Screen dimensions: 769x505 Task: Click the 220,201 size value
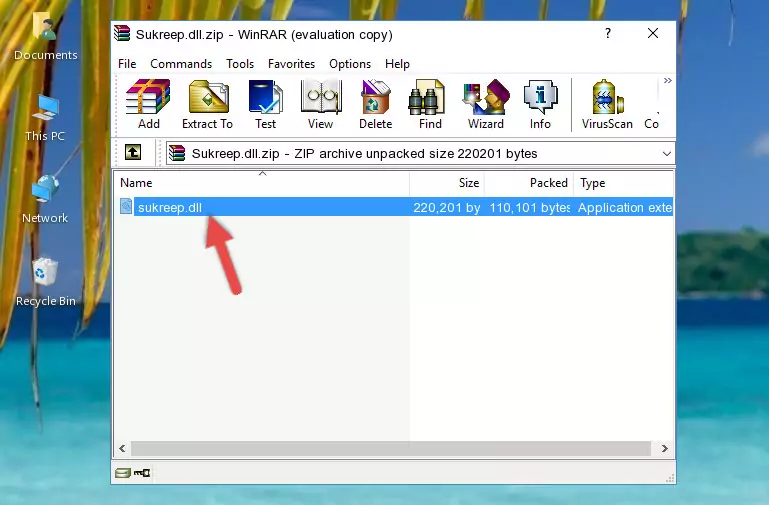(x=446, y=207)
